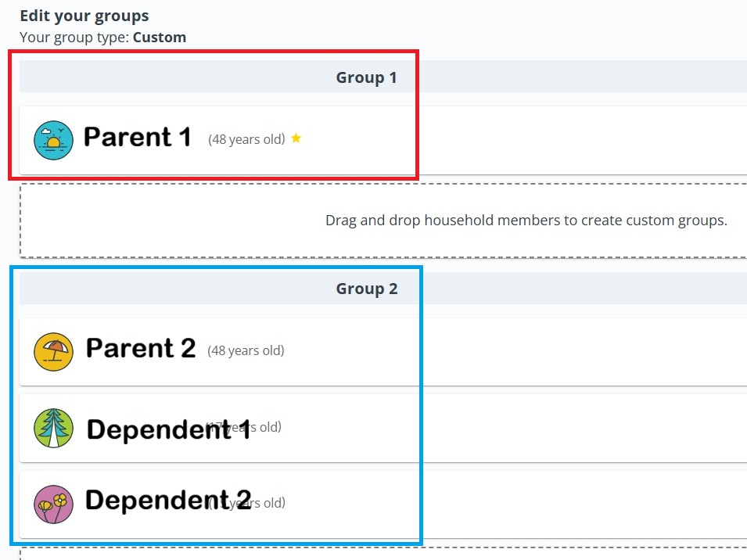Click the beach umbrella avatar for Parent 2
The image size is (747, 560).
(53, 351)
